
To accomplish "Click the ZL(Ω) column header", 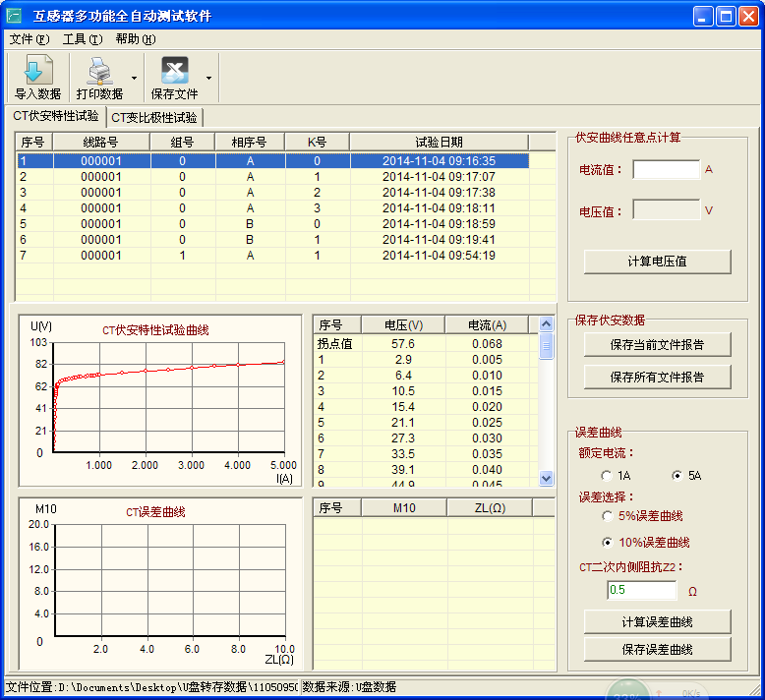I will click(x=490, y=508).
